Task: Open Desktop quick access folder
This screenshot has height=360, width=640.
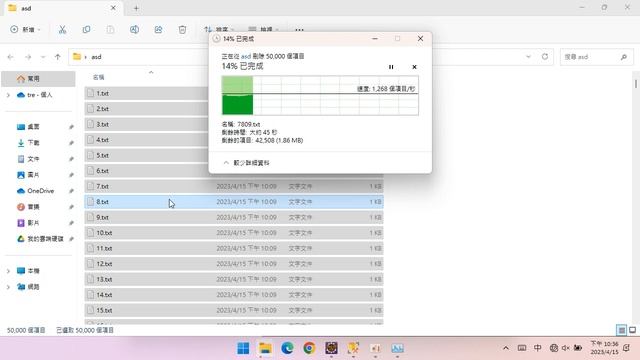Action: click(x=33, y=127)
